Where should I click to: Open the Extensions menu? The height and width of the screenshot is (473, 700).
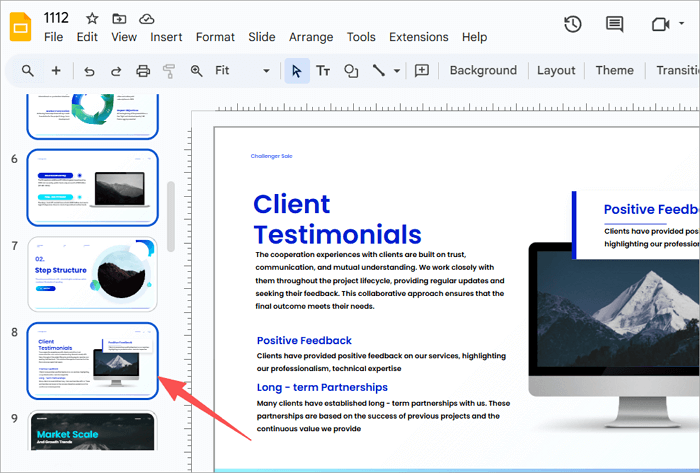(x=418, y=37)
